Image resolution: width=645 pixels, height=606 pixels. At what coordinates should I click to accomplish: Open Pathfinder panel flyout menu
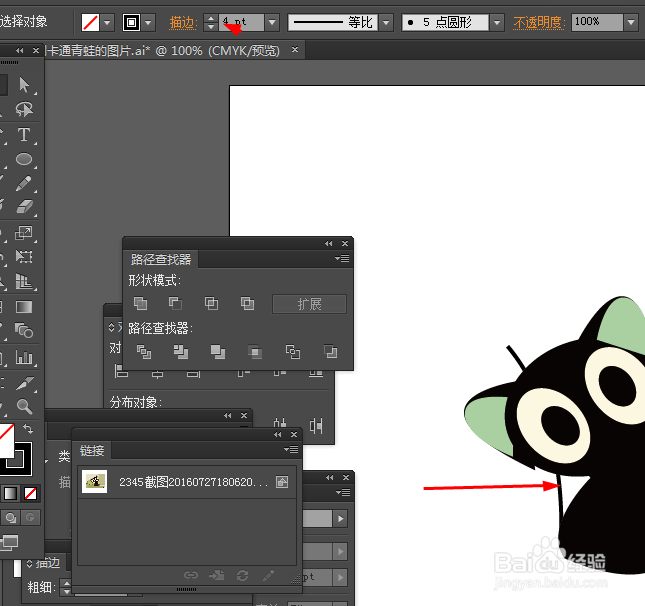click(342, 258)
